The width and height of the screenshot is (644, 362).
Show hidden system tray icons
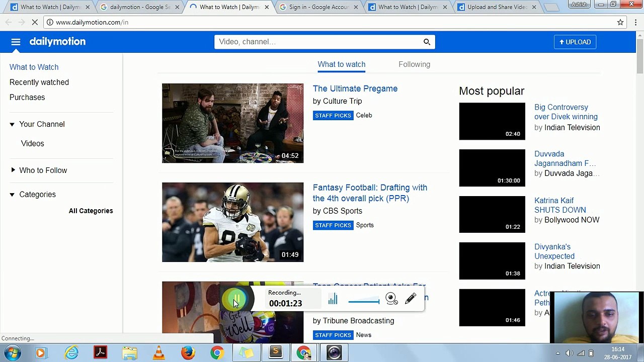pyautogui.click(x=557, y=353)
